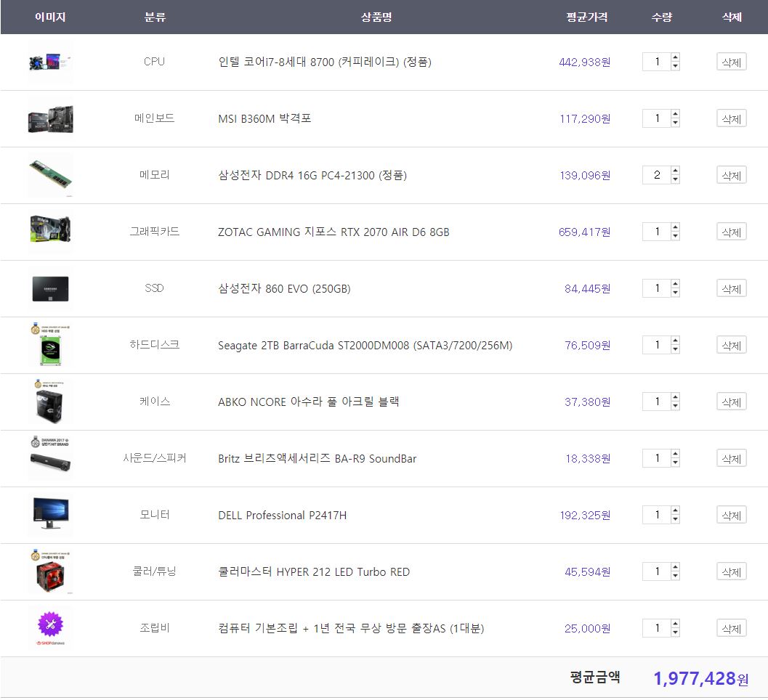
Task: Select the total 평균금액 1,977,428원
Action: tap(700, 678)
